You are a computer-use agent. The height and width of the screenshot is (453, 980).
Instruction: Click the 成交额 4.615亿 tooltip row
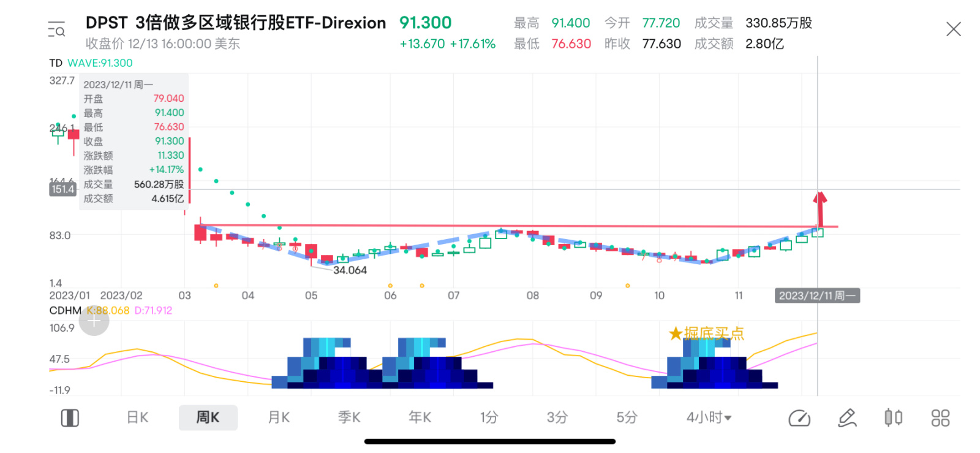(x=134, y=199)
